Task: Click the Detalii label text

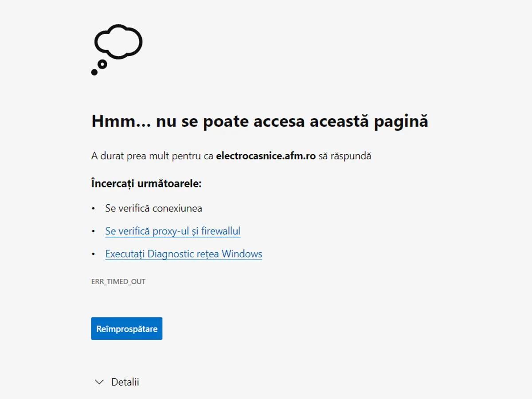Action: click(125, 382)
